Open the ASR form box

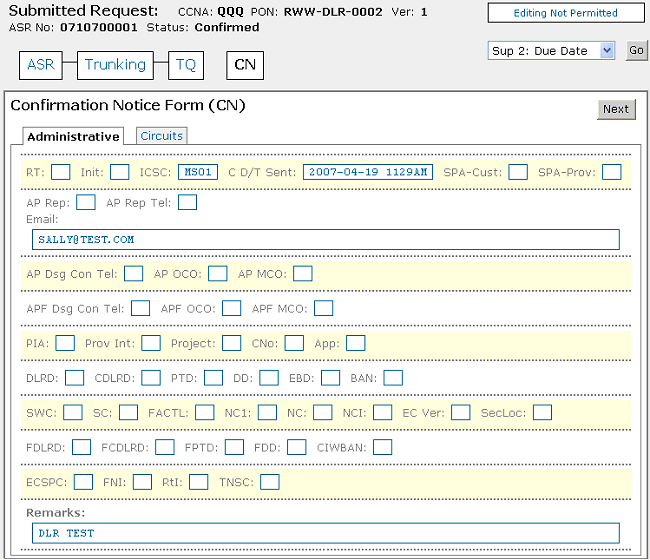pos(41,65)
